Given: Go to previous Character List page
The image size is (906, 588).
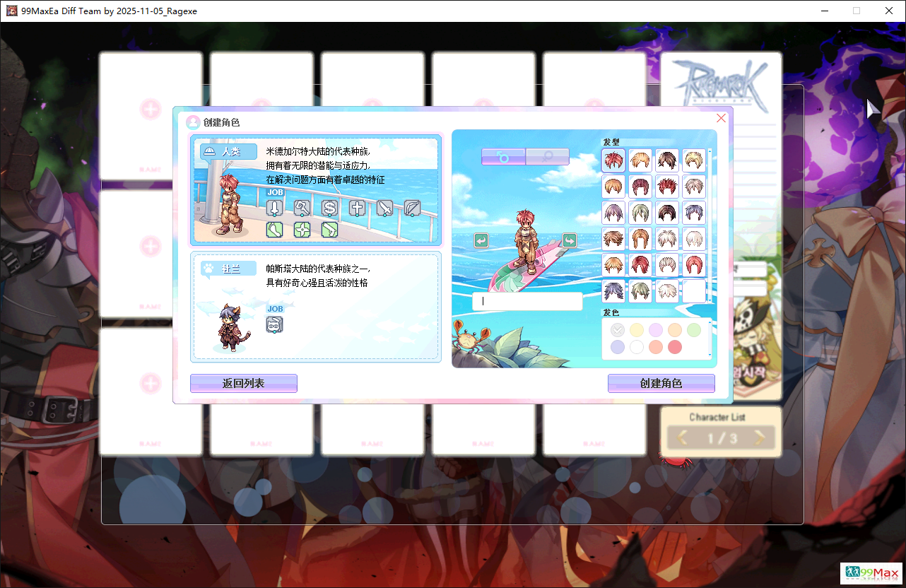Looking at the screenshot, I should (682, 438).
